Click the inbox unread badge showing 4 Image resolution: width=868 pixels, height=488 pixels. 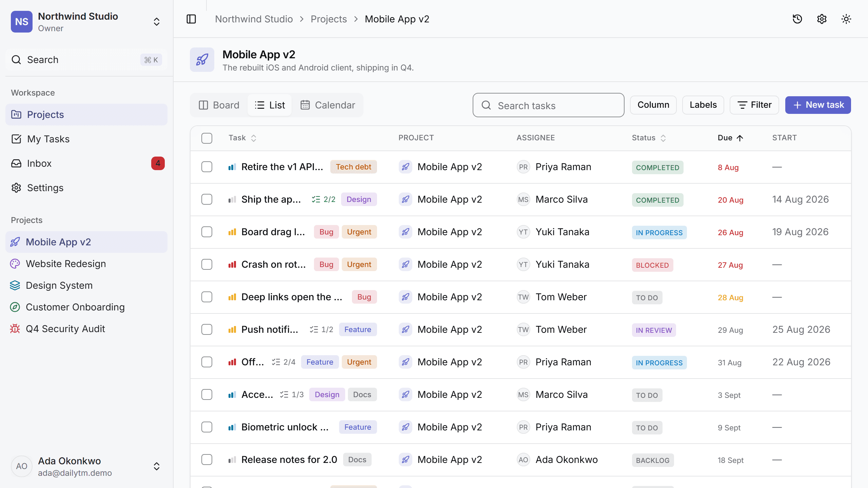[158, 163]
